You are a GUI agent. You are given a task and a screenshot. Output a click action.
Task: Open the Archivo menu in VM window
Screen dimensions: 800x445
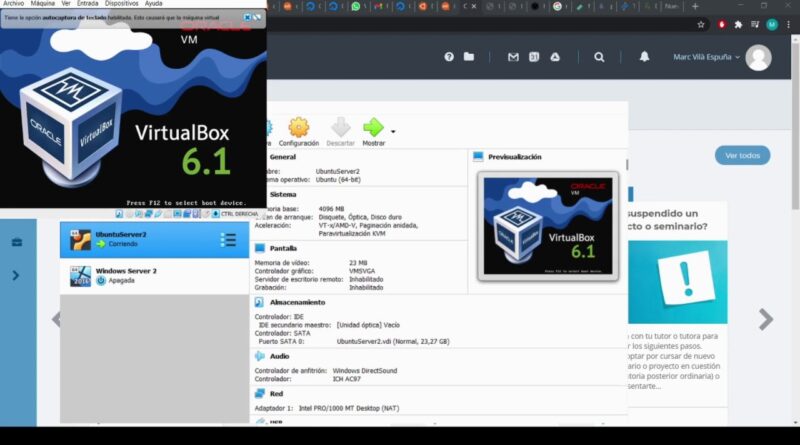14,3
